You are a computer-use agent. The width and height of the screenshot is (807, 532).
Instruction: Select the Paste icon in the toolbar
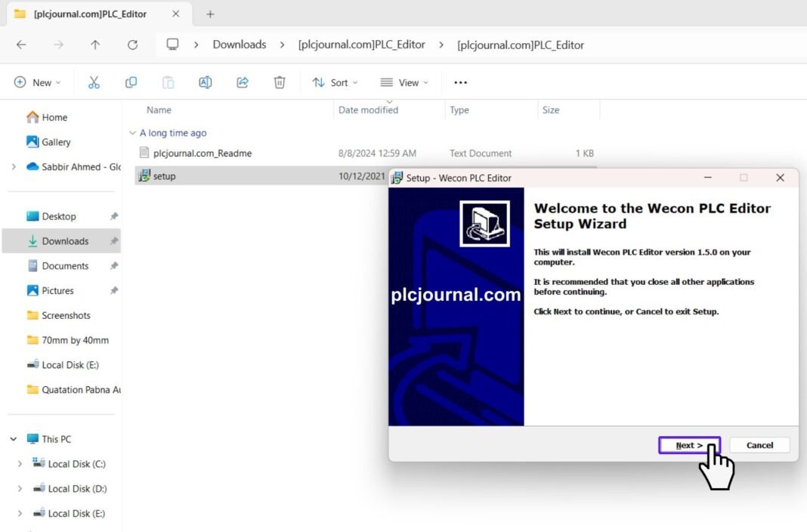(168, 82)
